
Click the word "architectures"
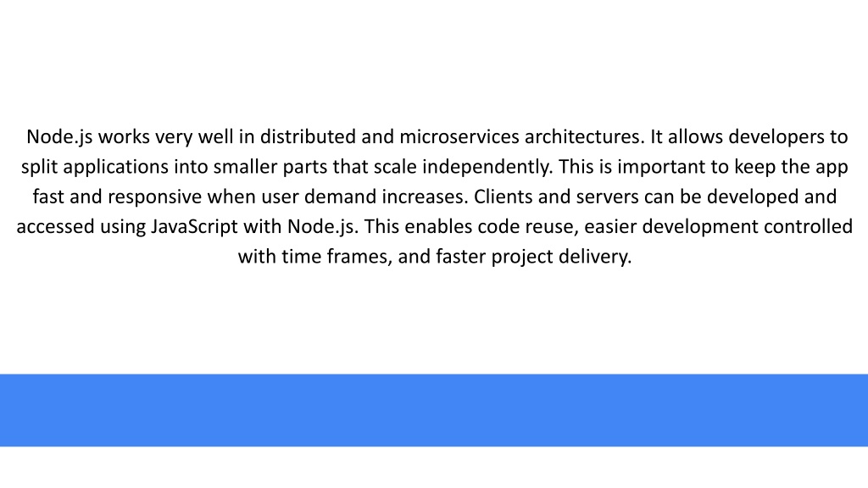(585, 136)
